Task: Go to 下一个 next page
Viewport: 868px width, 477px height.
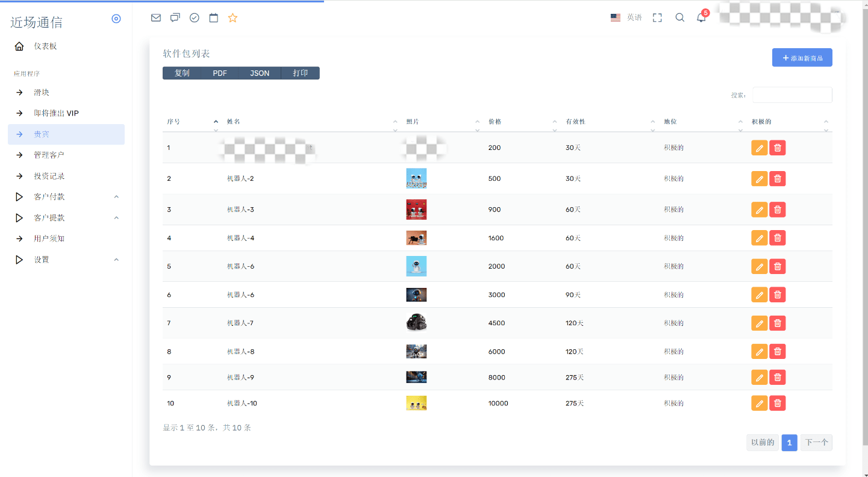Action: point(817,443)
